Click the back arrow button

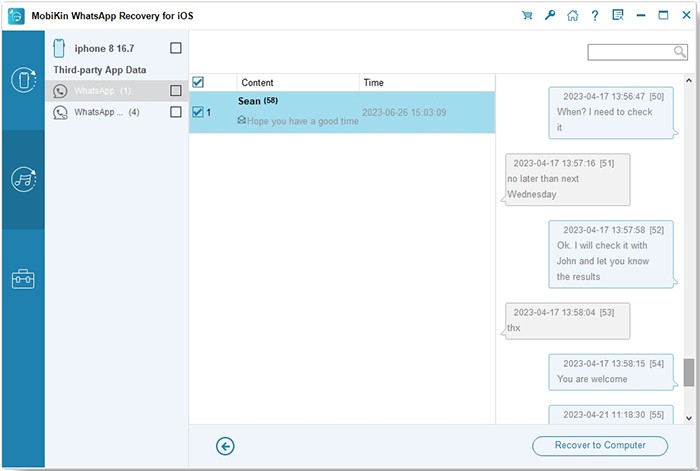point(225,446)
